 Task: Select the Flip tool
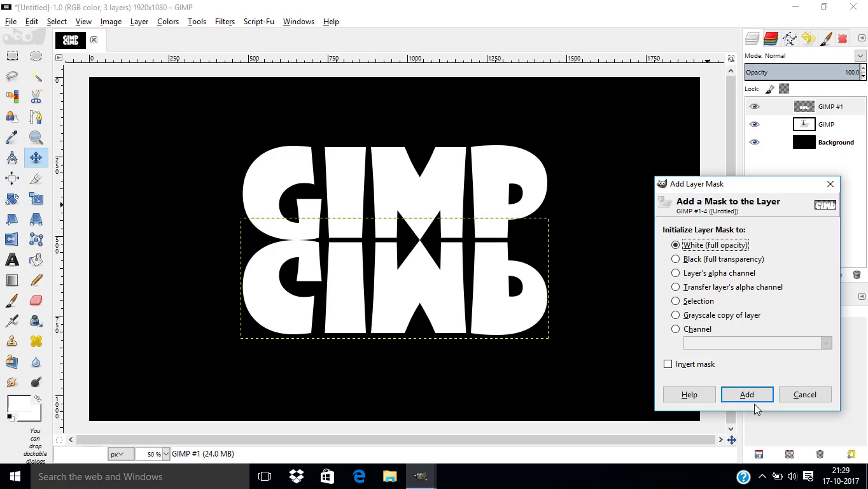point(12,239)
